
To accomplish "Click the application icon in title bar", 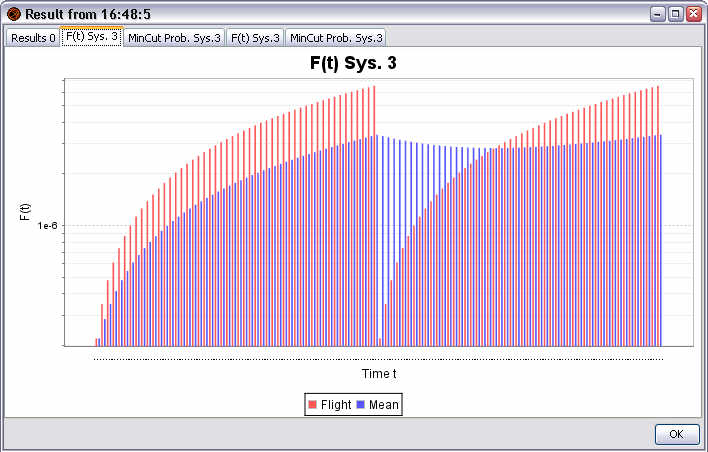I will coord(14,14).
